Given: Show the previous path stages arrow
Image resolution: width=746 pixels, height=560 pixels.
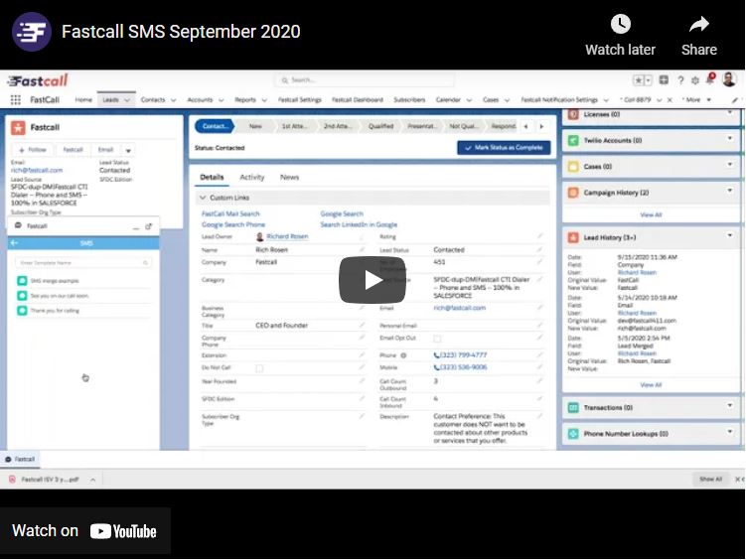Looking at the screenshot, I should tap(525, 126).
